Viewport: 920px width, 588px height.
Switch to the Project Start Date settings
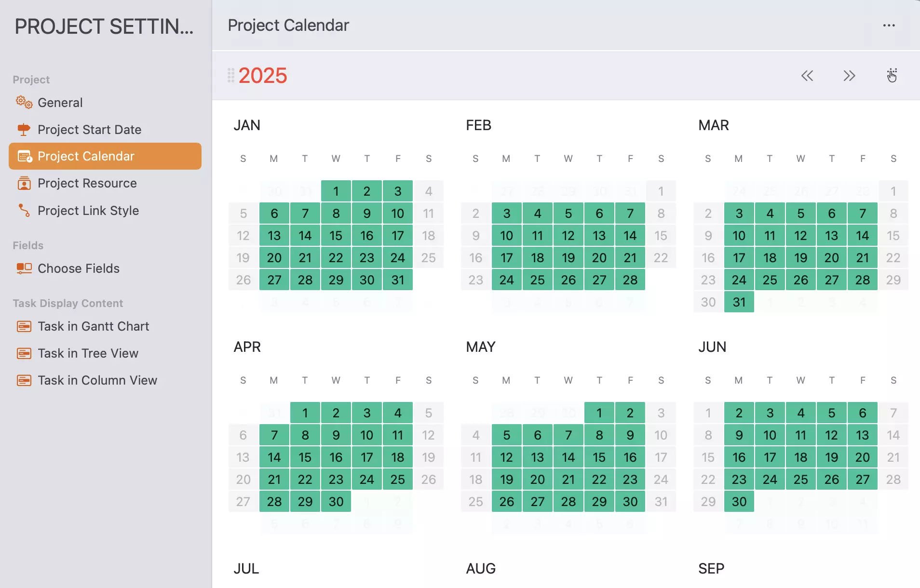tap(89, 129)
